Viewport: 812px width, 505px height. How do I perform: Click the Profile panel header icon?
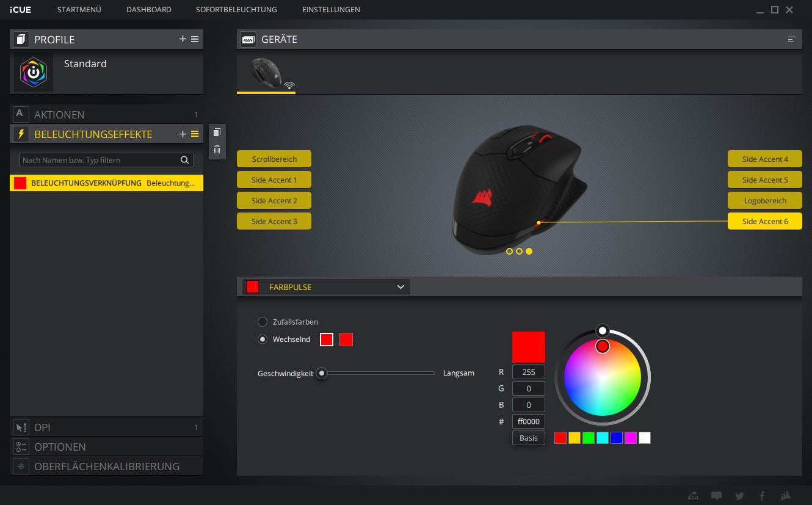(21, 39)
